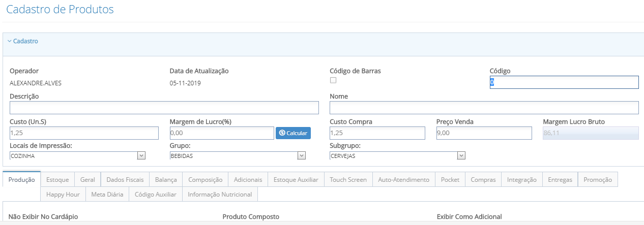Click the operator name ALEXANDRE.ALVES
The width and height of the screenshot is (644, 225).
coord(36,83)
